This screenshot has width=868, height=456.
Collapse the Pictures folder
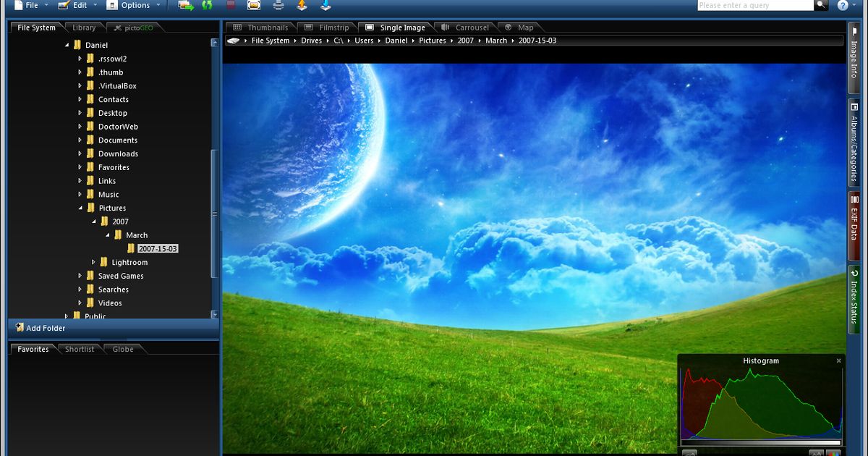coord(80,208)
